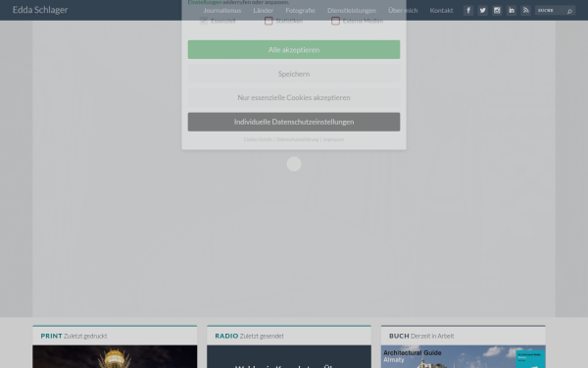This screenshot has width=588, height=368.
Task: Open the Cookie-Details link
Action: pyautogui.click(x=258, y=139)
